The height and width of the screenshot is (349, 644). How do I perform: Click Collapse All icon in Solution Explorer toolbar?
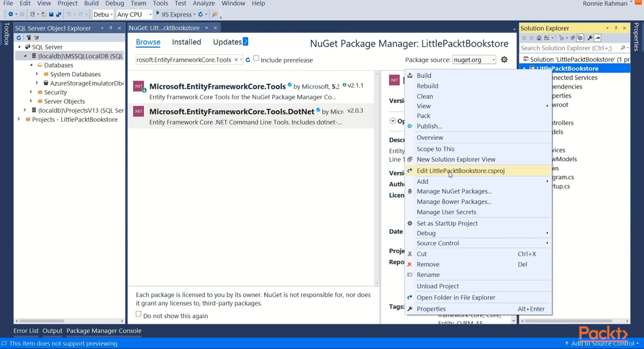pos(572,38)
